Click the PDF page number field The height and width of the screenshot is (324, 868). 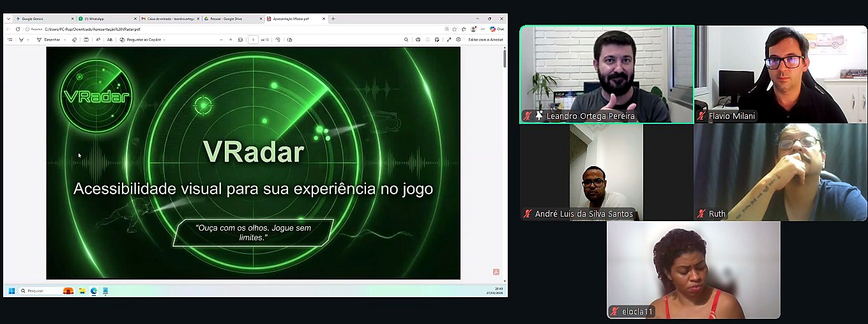tap(253, 40)
